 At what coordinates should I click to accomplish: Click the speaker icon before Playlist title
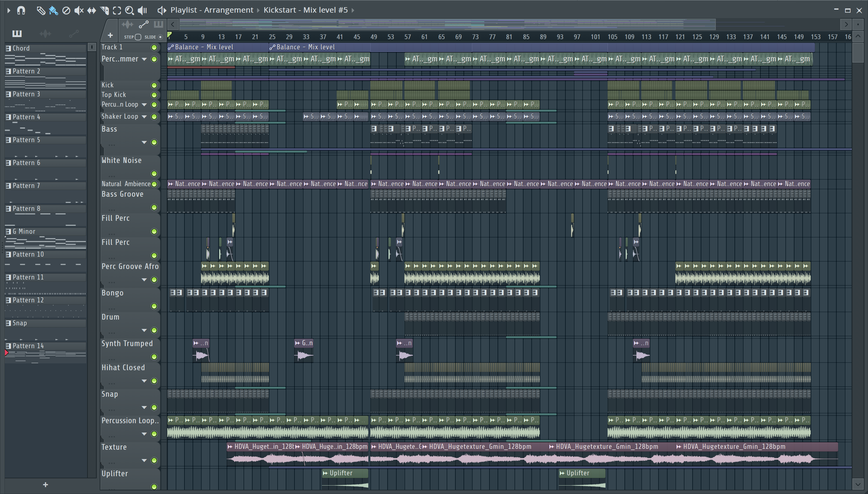[x=162, y=11]
